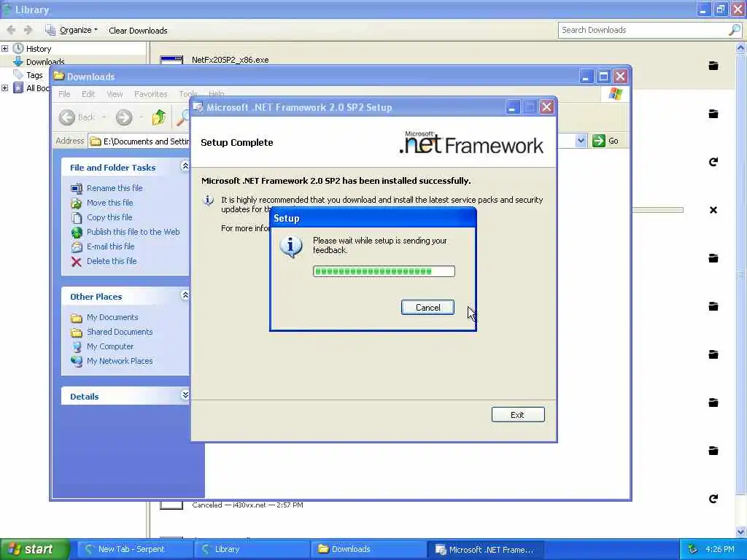747x560 pixels.
Task: Click Canceled i430vx.net download entry
Action: pyautogui.click(x=247, y=505)
